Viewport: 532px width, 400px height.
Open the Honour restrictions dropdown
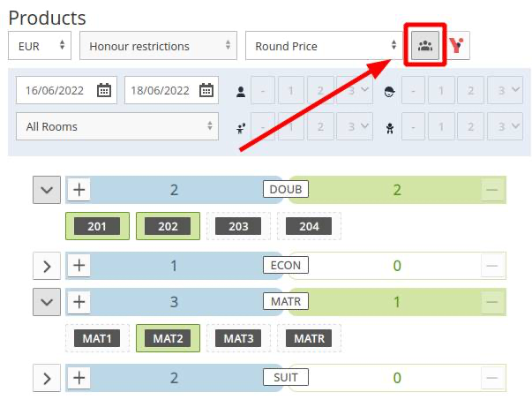coord(158,46)
